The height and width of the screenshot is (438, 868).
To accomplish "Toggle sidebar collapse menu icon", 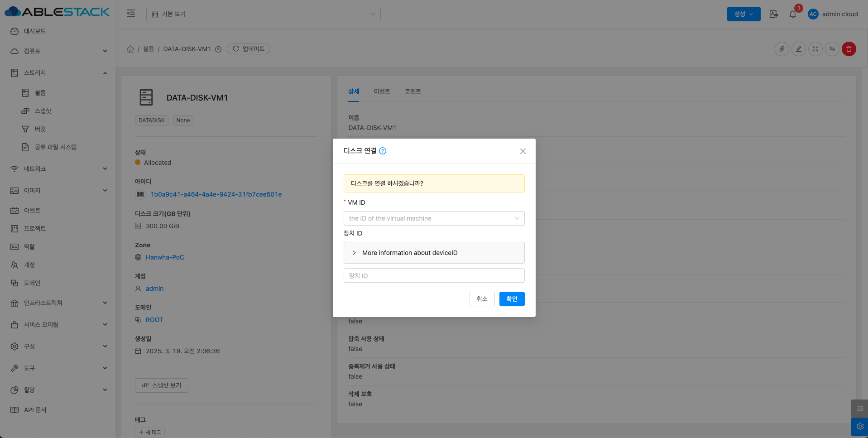I will (131, 14).
